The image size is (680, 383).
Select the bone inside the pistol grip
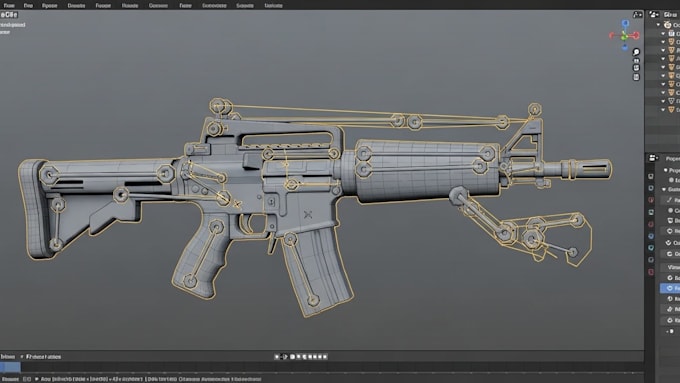click(x=203, y=254)
